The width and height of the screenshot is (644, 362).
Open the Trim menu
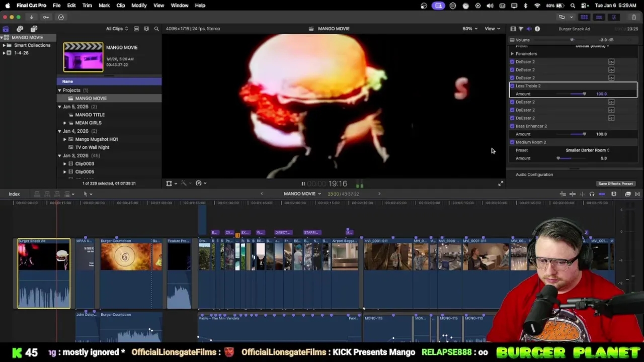pos(87,6)
